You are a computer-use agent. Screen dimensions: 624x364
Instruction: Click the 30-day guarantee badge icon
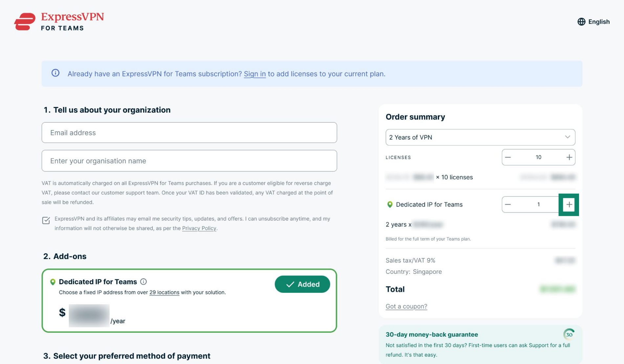tap(569, 334)
